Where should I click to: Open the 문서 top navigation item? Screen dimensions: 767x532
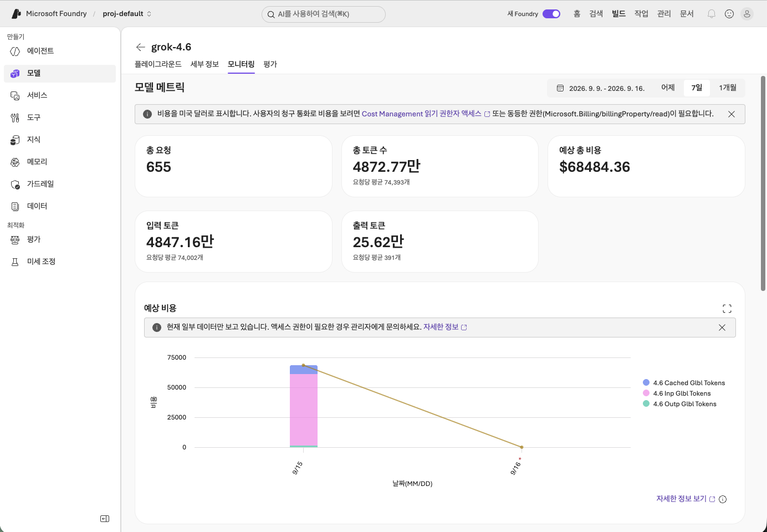(x=687, y=14)
